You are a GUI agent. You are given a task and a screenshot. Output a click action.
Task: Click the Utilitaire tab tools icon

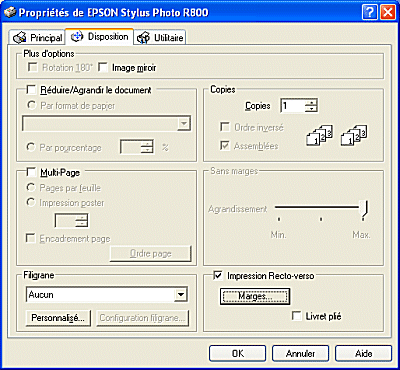click(x=143, y=38)
